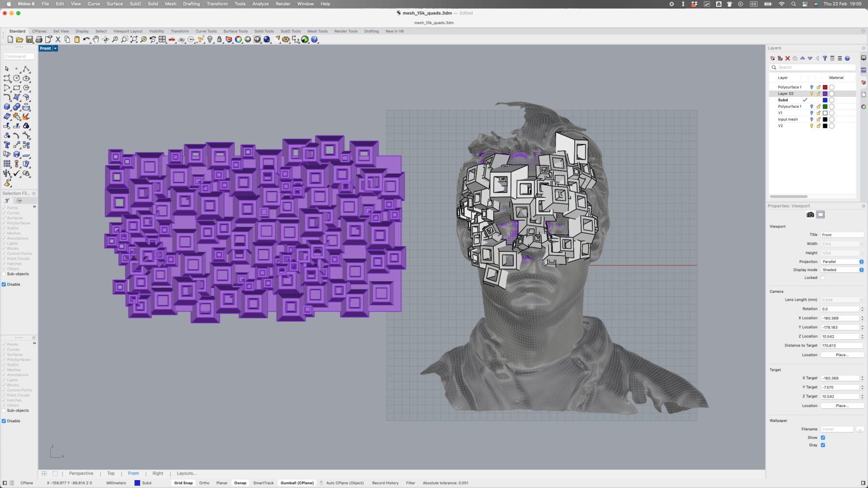Click the Help question mark in Standard toolbar

pos(314,40)
